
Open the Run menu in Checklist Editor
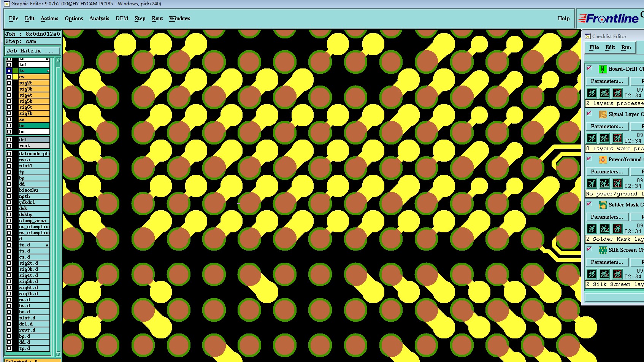[626, 47]
